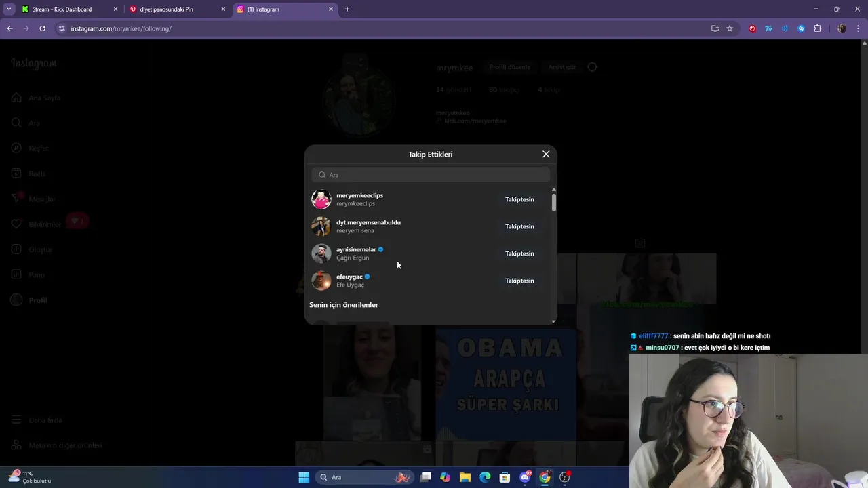Open Profil in Instagram sidebar
The height and width of the screenshot is (488, 868).
tap(29, 300)
